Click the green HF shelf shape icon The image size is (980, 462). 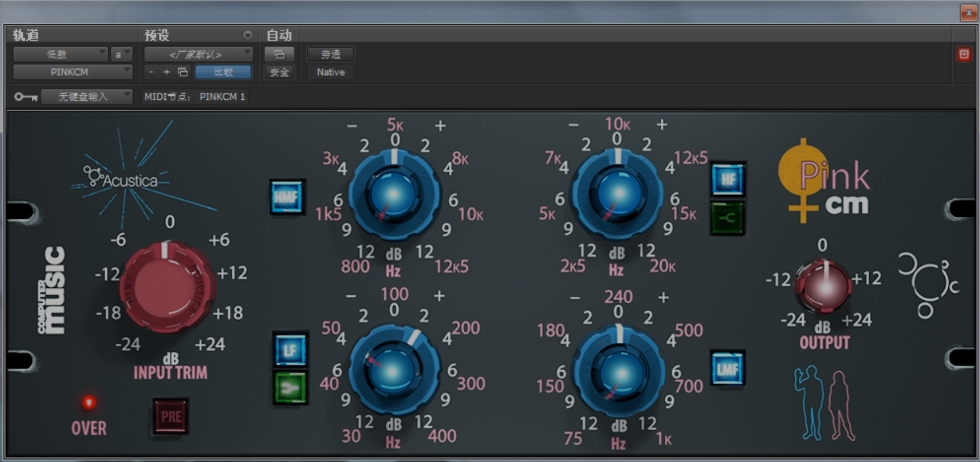(728, 218)
